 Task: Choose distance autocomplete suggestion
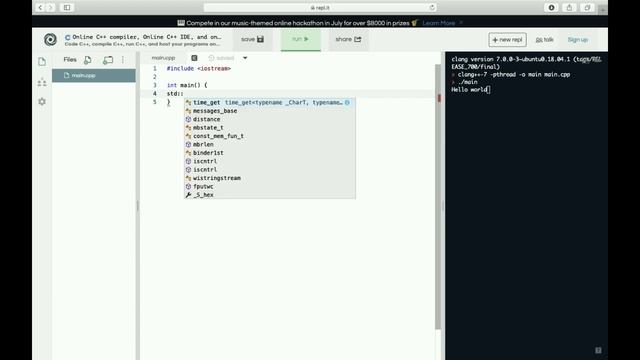tap(270, 119)
